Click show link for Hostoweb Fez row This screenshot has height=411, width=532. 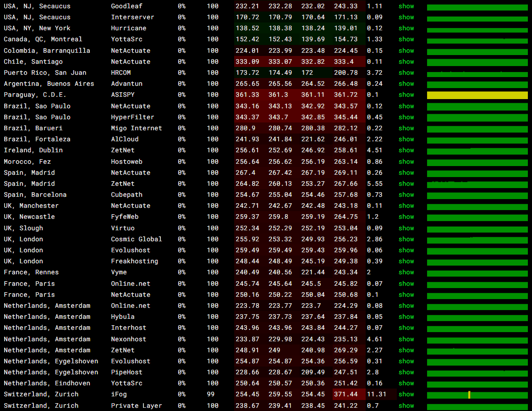coord(406,161)
